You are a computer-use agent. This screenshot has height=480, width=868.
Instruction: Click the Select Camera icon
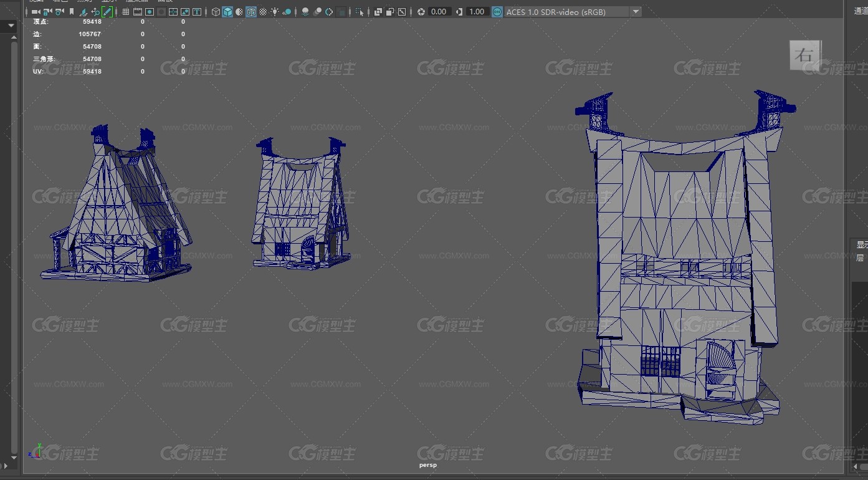pyautogui.click(x=36, y=12)
